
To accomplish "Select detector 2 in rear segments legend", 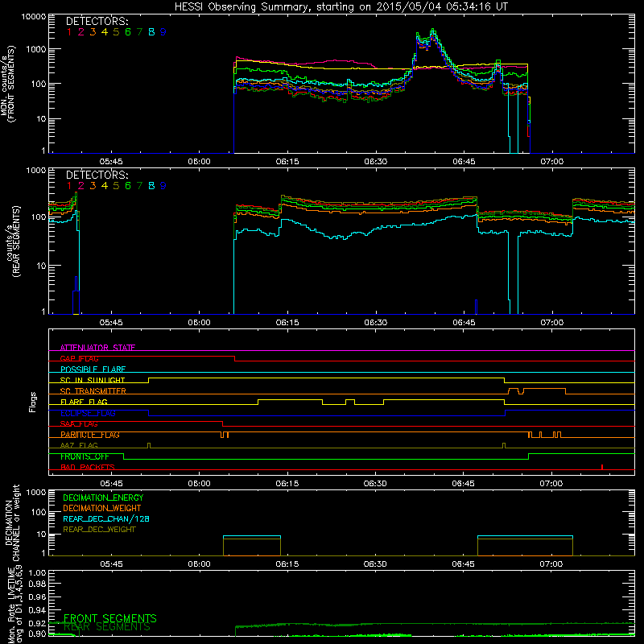I will [81, 186].
